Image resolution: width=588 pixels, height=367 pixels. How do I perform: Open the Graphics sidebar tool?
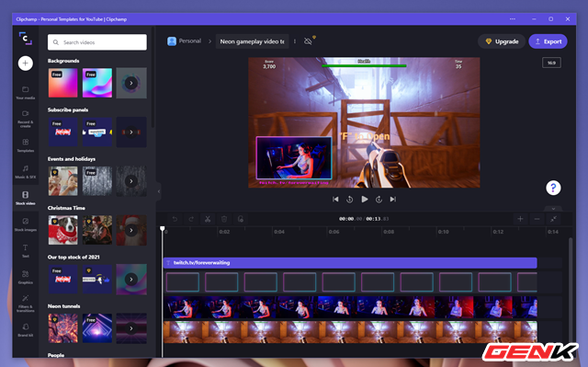tap(26, 277)
